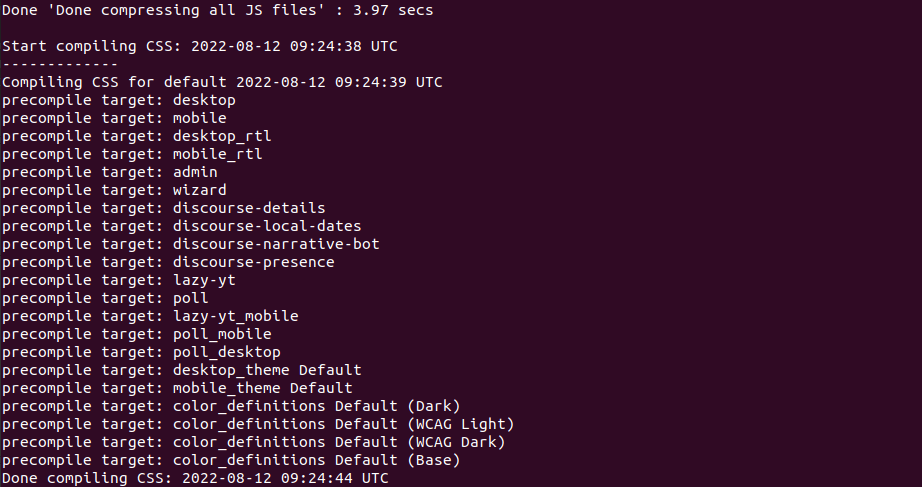Click the 'desktop_theme Default' text

[267, 370]
